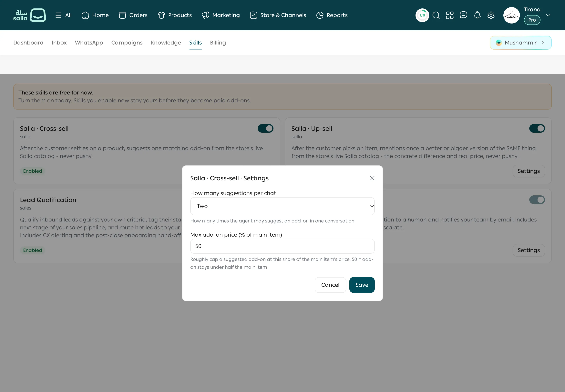Switch to the Knowledge tab
This screenshot has height=392, width=565.
click(166, 43)
